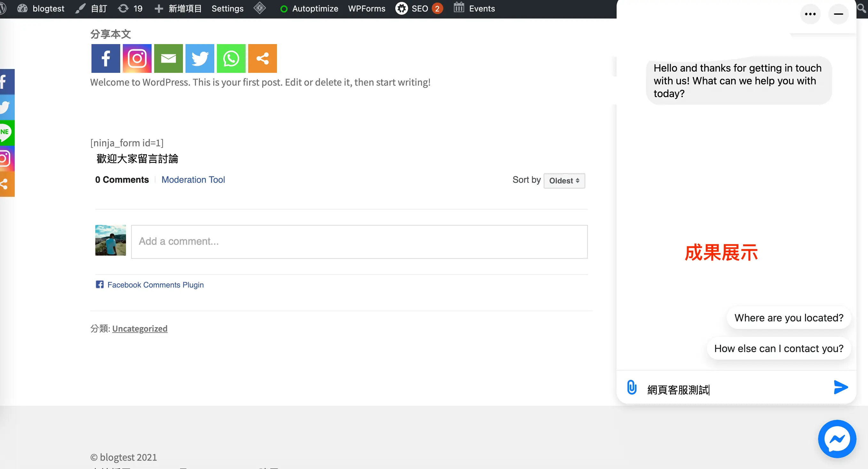Image resolution: width=868 pixels, height=469 pixels.
Task: Open the orange general share icon in row
Action: [262, 58]
